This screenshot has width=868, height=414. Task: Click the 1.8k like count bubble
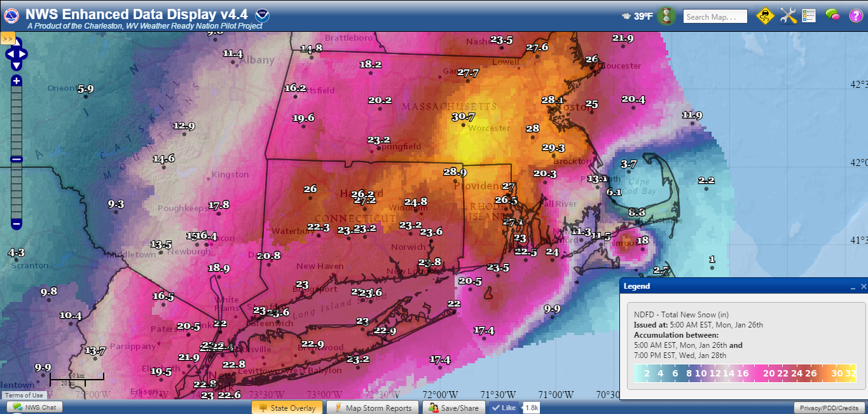tap(531, 407)
